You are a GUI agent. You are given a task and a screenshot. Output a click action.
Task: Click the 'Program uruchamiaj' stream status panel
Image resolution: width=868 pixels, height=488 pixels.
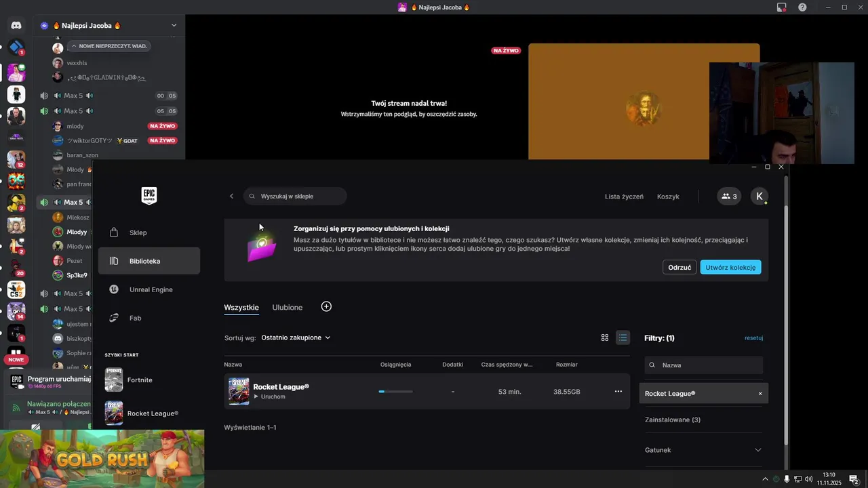49,382
